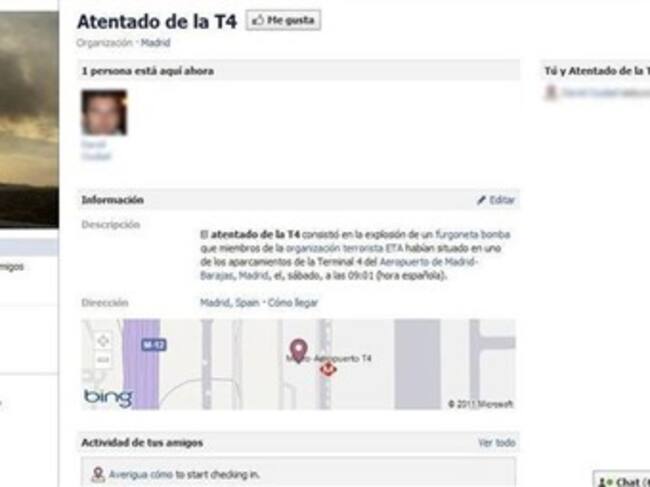650x487 pixels.
Task: Click the Me gusta thumbs-up button
Action: pos(283,20)
